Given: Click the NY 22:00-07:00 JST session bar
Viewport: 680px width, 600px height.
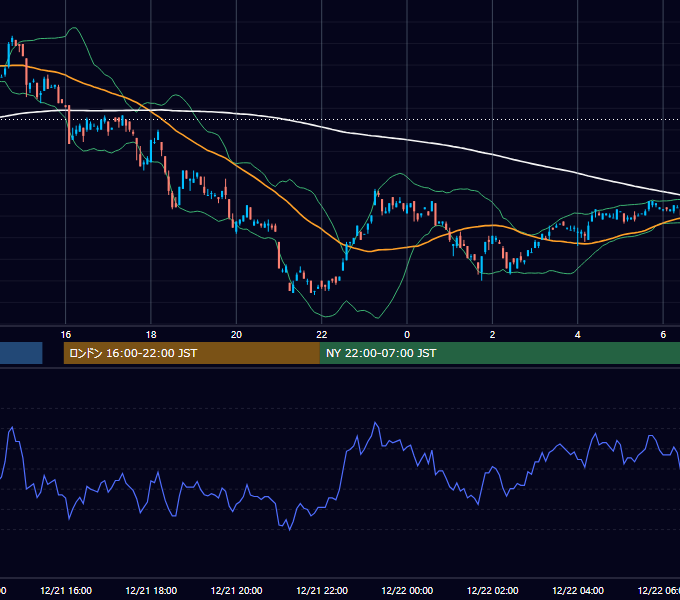Looking at the screenshot, I should point(500,353).
